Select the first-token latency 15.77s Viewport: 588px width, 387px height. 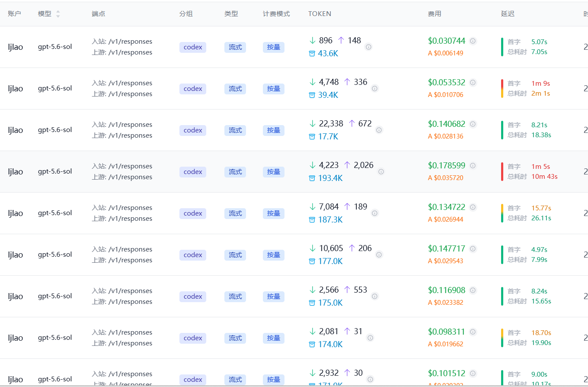pos(541,208)
